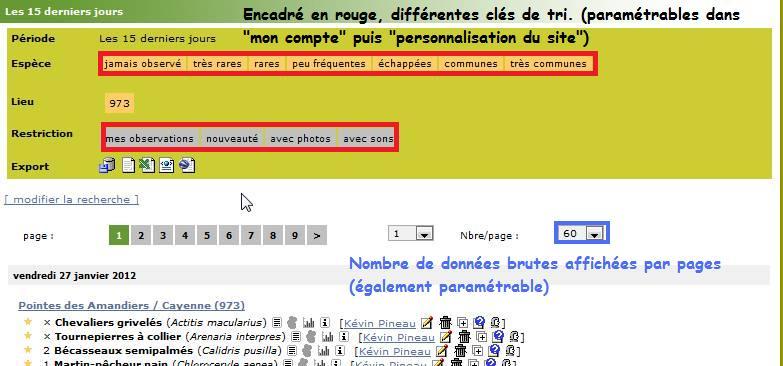
Task: Open detail list icon for Bécasseaux semipalmés
Action: point(292,351)
